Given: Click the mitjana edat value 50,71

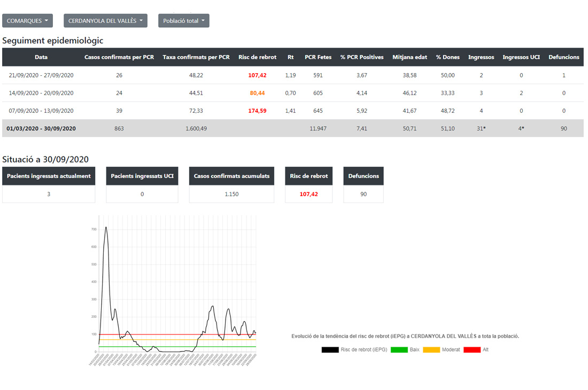Looking at the screenshot, I should click(x=410, y=129).
